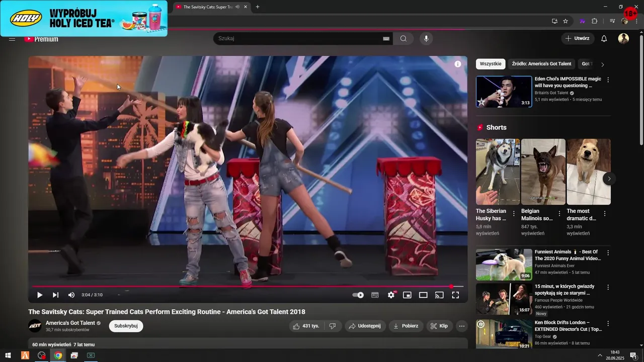This screenshot has width=644, height=362.
Task: Open the YouTube account avatar menu
Action: point(623,39)
